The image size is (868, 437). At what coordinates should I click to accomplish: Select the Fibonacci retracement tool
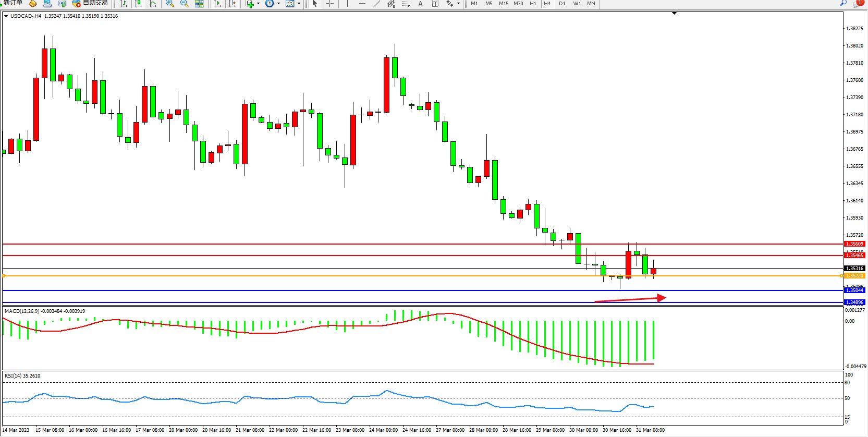pyautogui.click(x=406, y=4)
